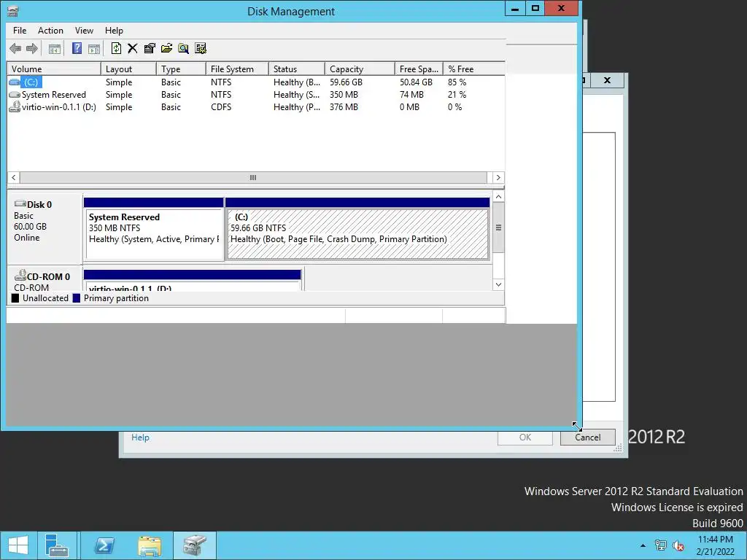Image resolution: width=747 pixels, height=560 pixels.
Task: Select the System Reserved volume row name
Action: coord(54,95)
